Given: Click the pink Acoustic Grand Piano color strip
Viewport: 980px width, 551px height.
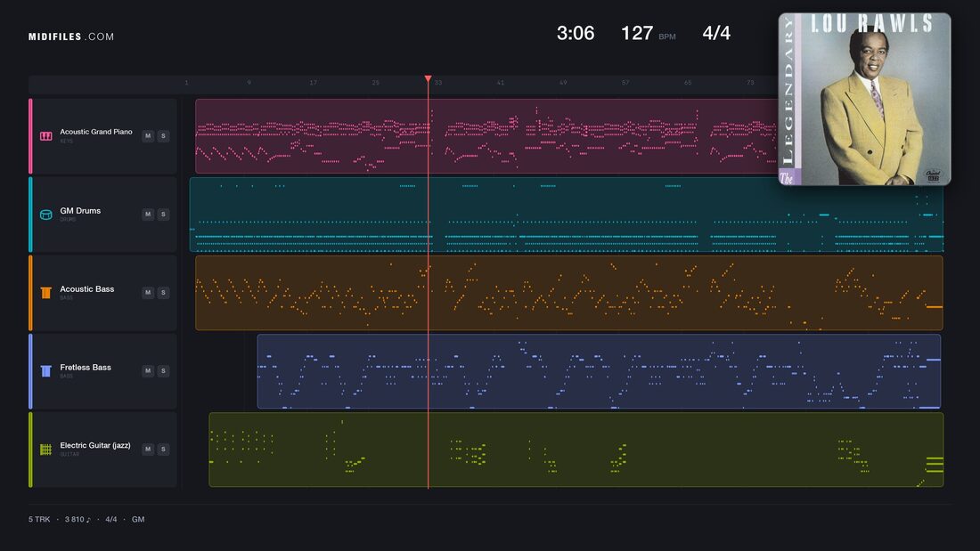Looking at the screenshot, I should click(30, 136).
